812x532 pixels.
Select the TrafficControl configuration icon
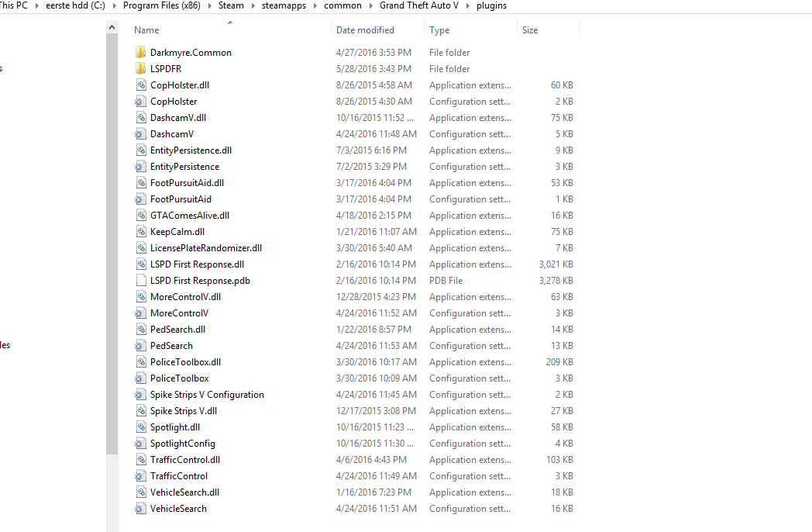coord(140,475)
